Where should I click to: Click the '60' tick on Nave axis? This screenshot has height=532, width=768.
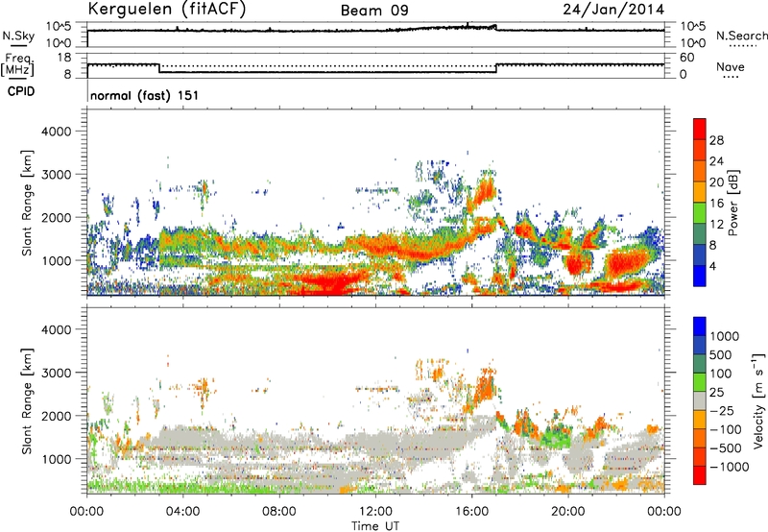tap(686, 58)
